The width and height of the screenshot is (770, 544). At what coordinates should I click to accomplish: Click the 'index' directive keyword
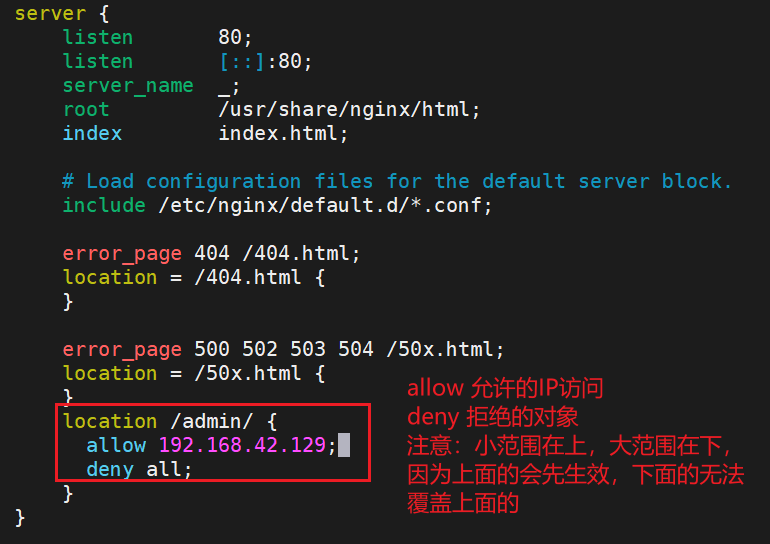[x=92, y=134]
